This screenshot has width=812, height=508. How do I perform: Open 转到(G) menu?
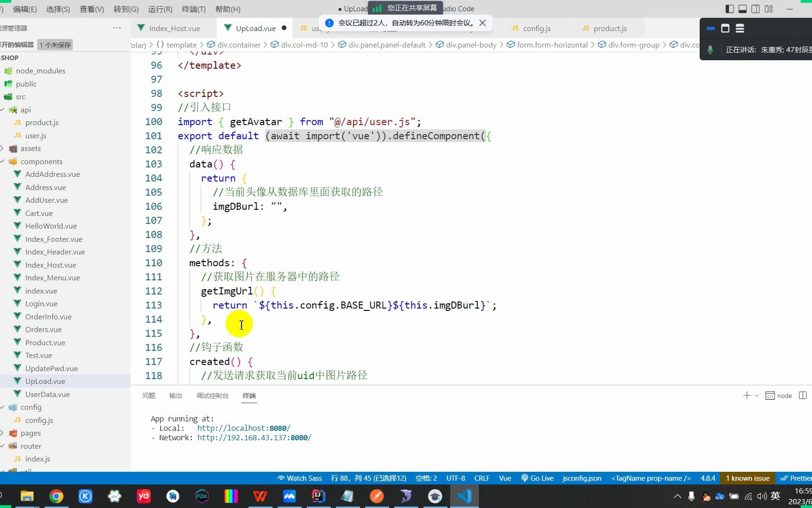[x=126, y=9]
